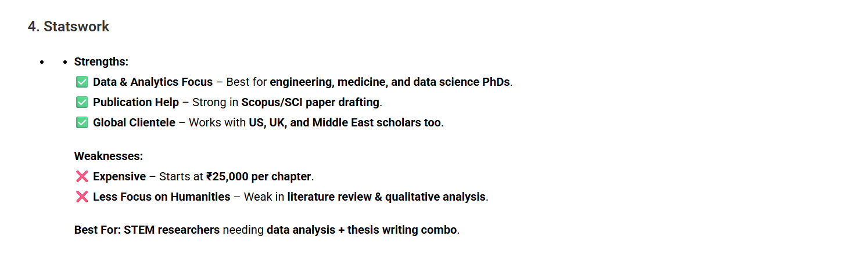868x254 pixels.
Task: Click the engineering, medicine, and data science PhDs text
Action: (x=390, y=82)
